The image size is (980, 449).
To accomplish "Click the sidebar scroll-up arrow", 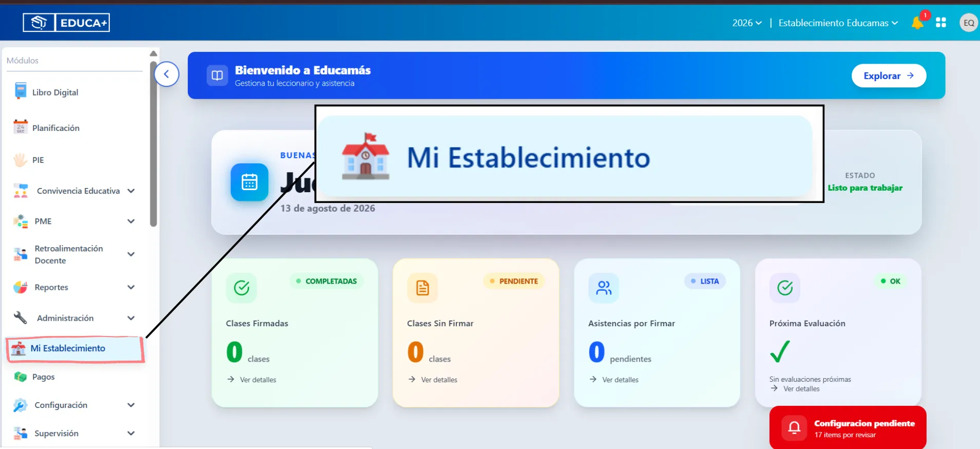I will point(153,53).
